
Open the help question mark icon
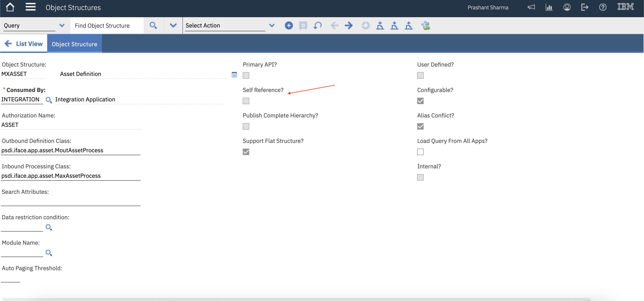coord(603,7)
